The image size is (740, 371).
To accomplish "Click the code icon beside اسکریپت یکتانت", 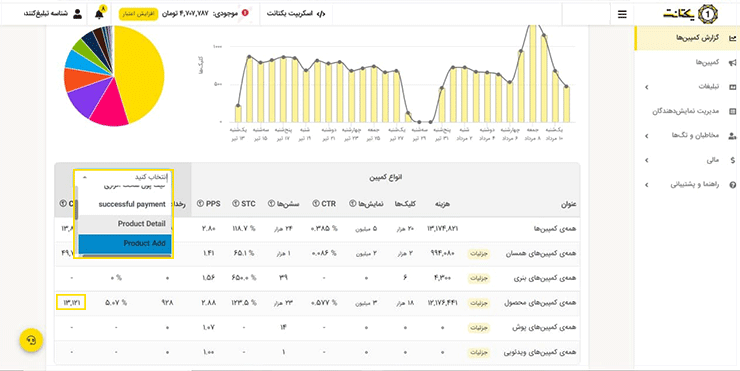I will tap(321, 14).
